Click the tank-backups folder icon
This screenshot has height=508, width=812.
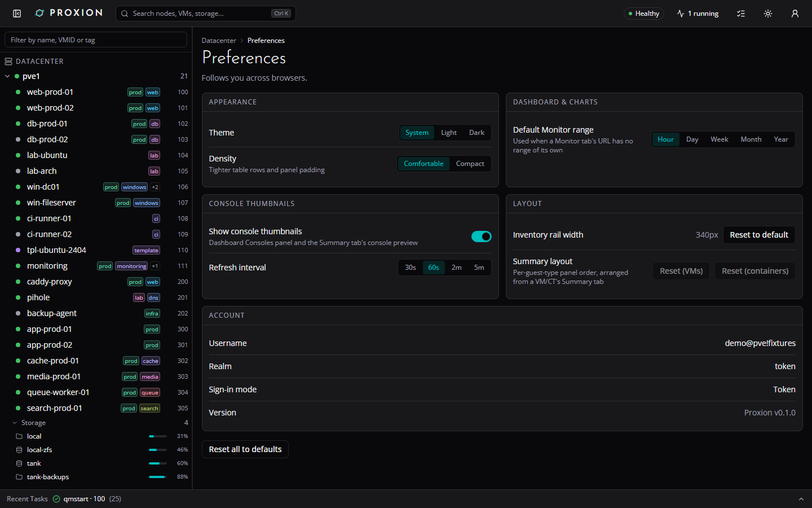coord(19,477)
